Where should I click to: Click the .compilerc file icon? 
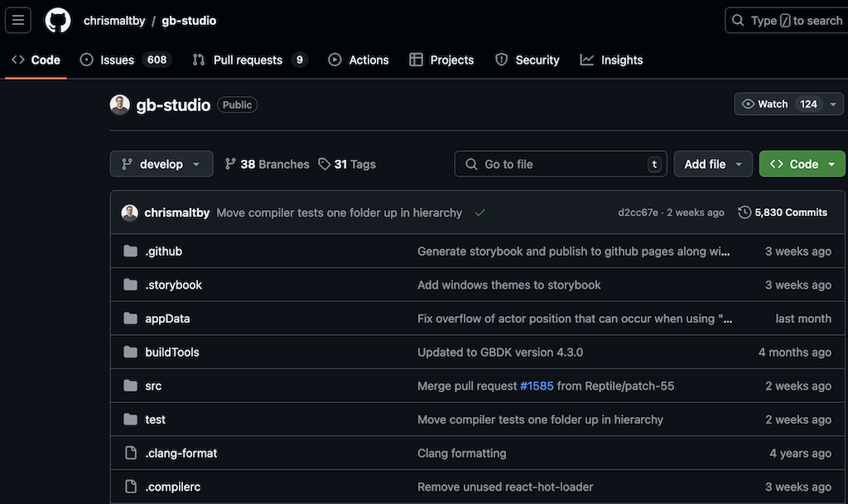click(130, 487)
